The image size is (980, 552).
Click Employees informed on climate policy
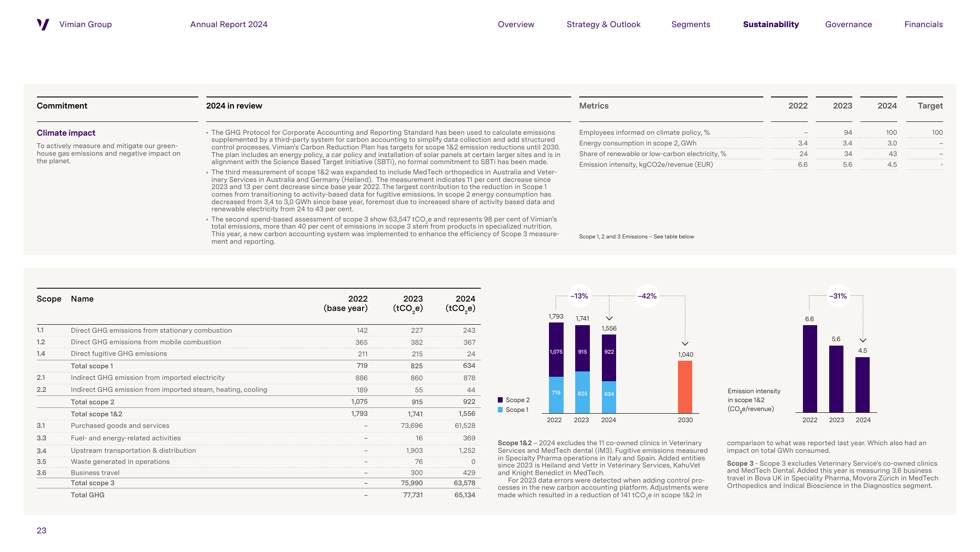click(644, 133)
